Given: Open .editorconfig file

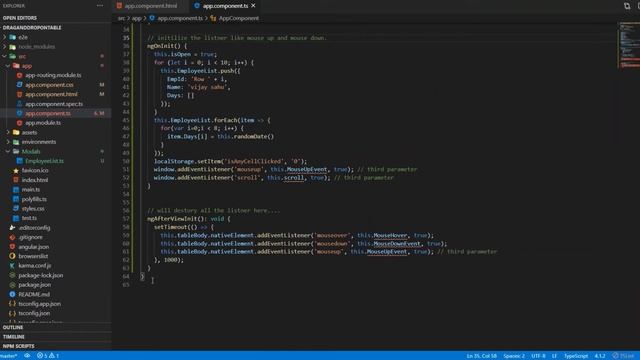Looking at the screenshot, I should pyautogui.click(x=34, y=228).
